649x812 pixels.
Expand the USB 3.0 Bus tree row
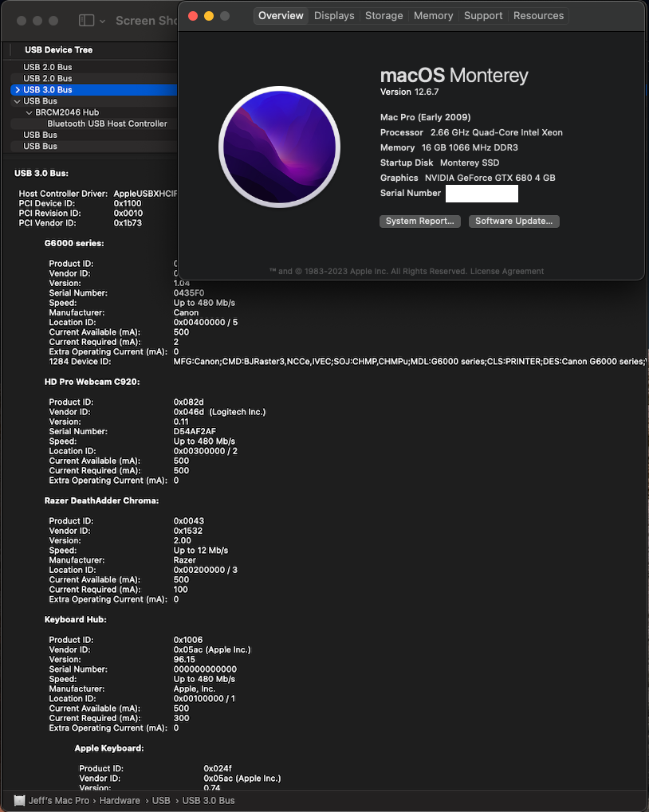click(x=18, y=89)
